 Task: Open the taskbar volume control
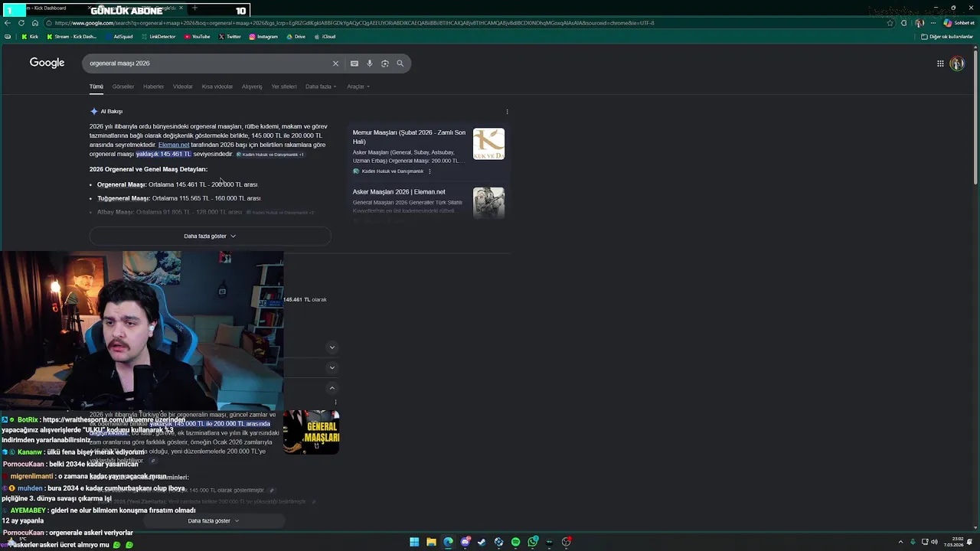tap(934, 542)
